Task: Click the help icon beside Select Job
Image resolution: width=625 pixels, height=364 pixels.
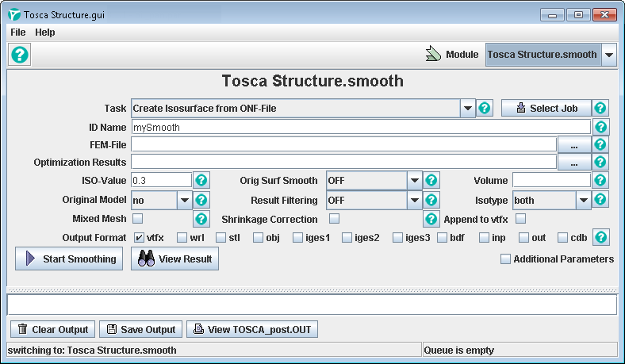Action: click(x=600, y=109)
